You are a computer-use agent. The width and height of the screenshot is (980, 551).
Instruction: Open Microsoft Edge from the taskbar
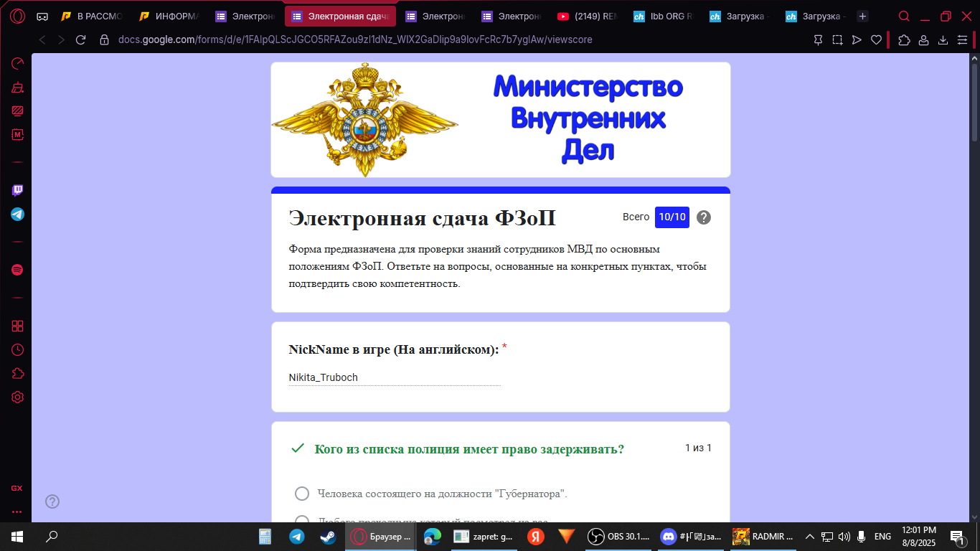[x=432, y=537]
